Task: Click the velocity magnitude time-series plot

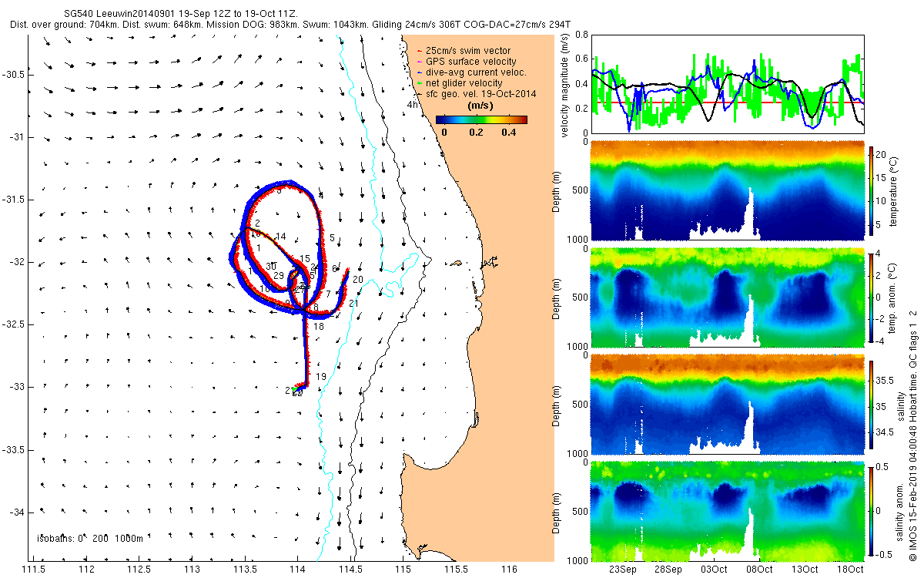Action: click(727, 84)
